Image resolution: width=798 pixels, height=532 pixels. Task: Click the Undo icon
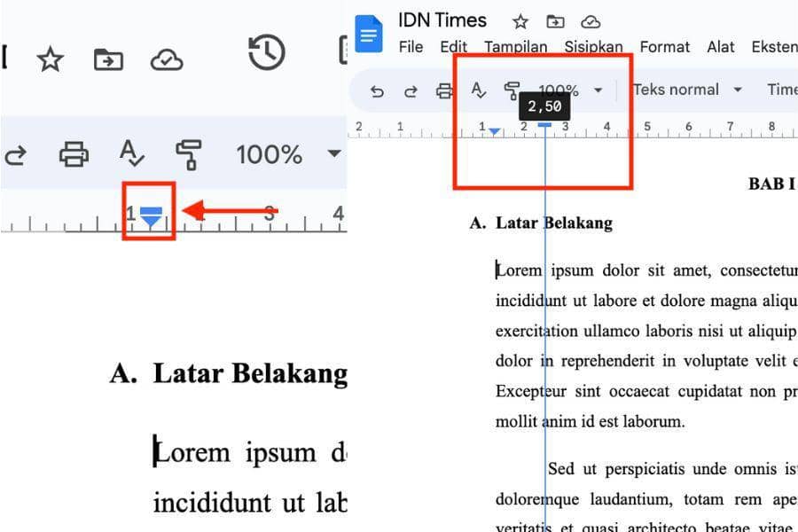click(376, 90)
